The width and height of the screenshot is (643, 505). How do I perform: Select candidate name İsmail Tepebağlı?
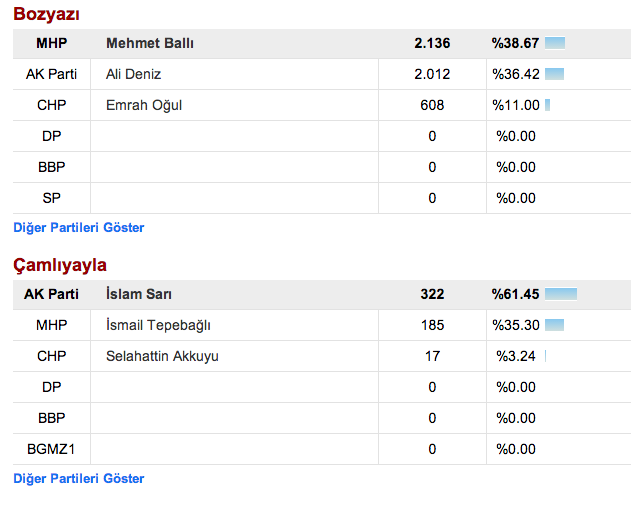[158, 325]
